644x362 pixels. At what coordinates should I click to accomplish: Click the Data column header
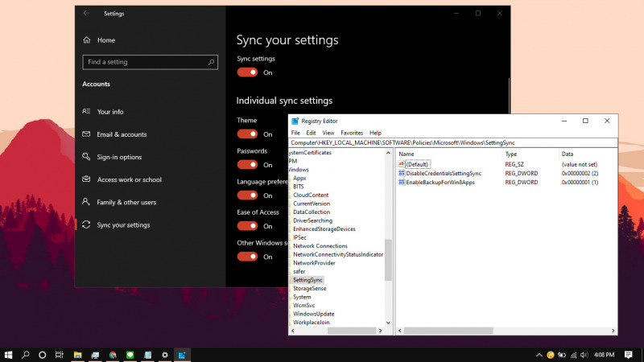click(x=588, y=154)
